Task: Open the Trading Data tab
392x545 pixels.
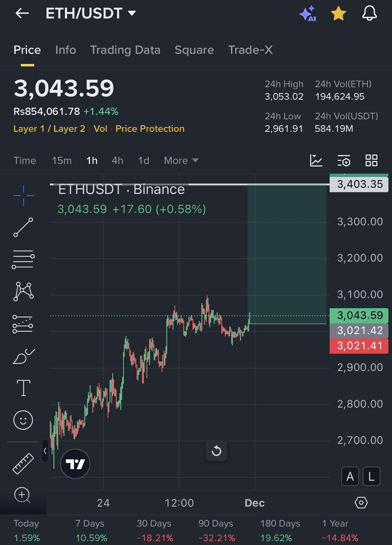Action: 125,50
